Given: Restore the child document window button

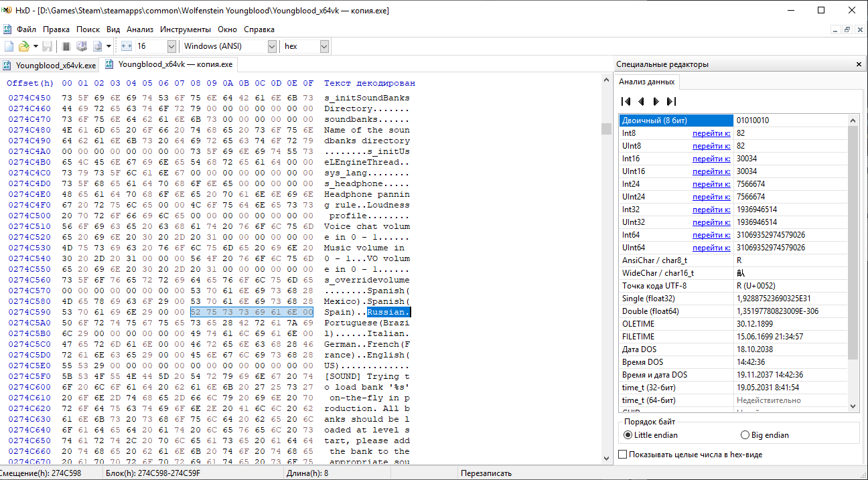Looking at the screenshot, I should coord(847,29).
